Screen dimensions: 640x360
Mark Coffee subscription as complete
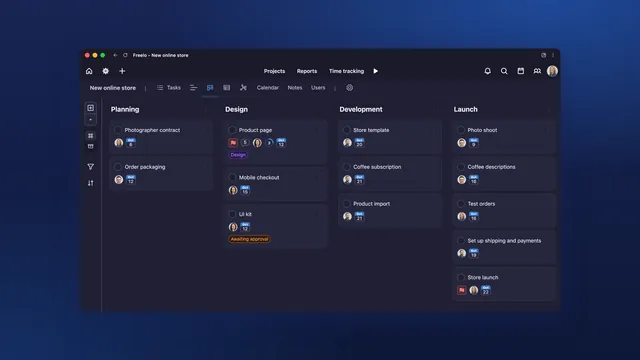click(347, 167)
